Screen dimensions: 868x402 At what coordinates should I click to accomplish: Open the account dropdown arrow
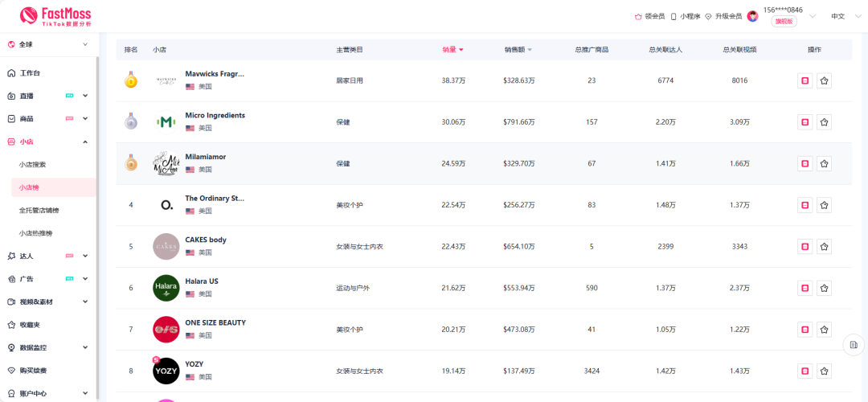[x=813, y=17]
